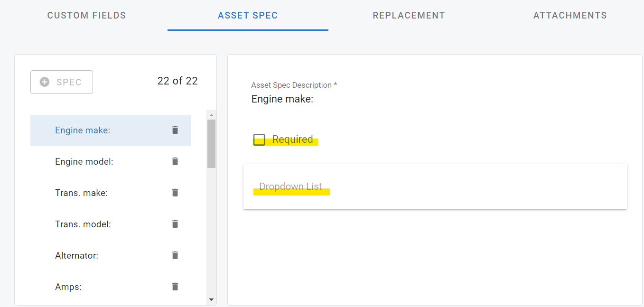This screenshot has width=644, height=307.
Task: Open the Replacement tab
Action: tap(409, 15)
